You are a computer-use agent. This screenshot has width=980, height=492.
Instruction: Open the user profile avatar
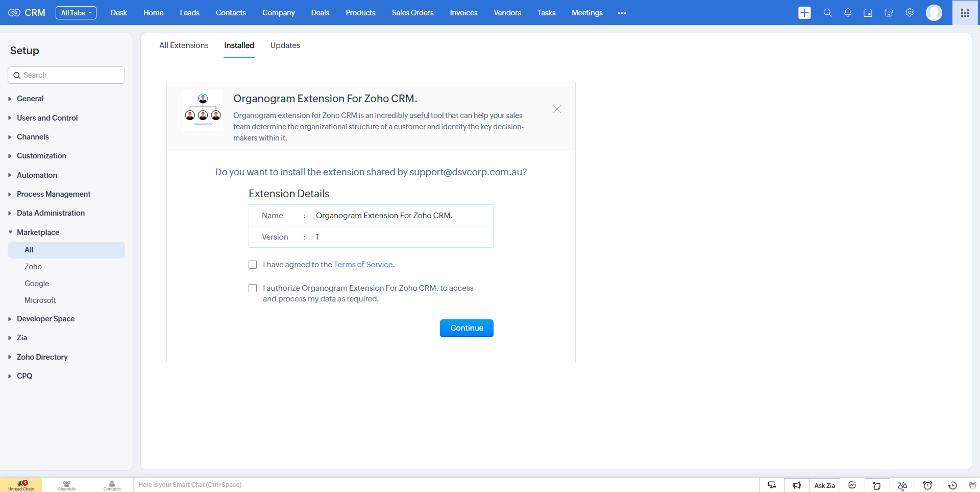pyautogui.click(x=934, y=13)
